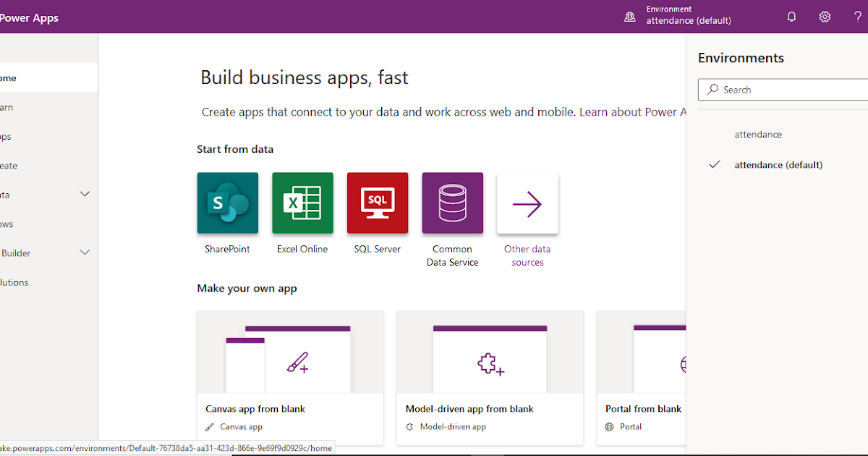Select attendance (default) environment checkmark
The image size is (868, 456).
714,164
